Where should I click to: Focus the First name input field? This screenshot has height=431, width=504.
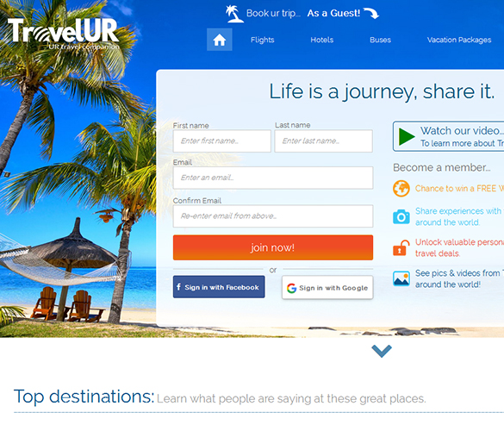pos(221,141)
